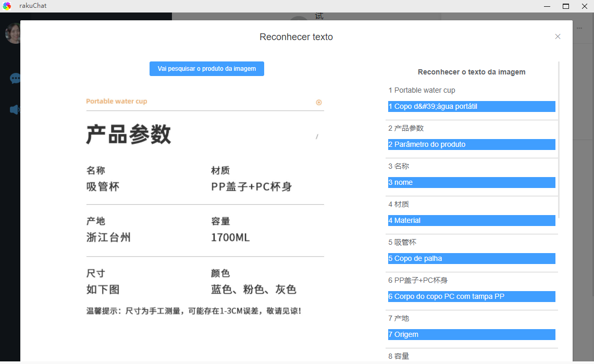Click large "产品参数" heading in product image
Screen dimensions: 594x364
[x=128, y=134]
